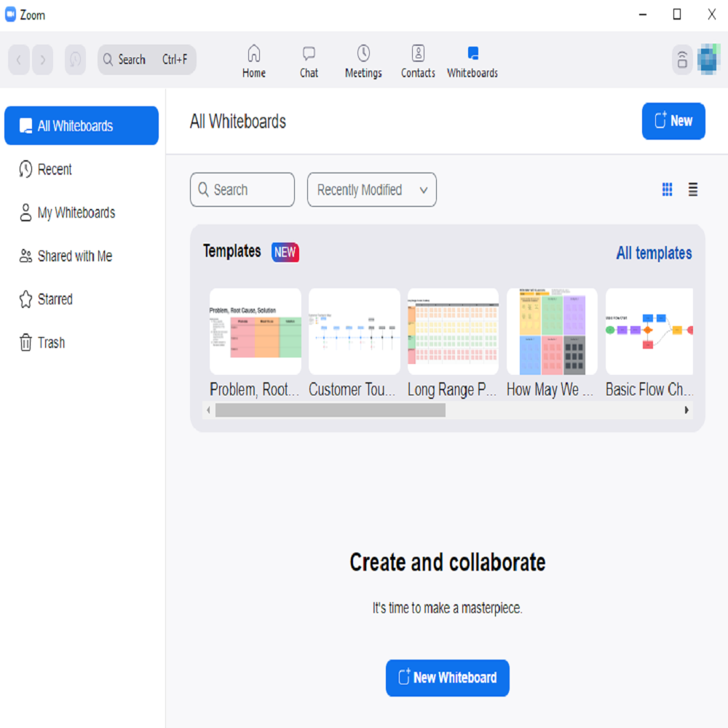Switch to list view icon
The image size is (728, 728).
(692, 190)
